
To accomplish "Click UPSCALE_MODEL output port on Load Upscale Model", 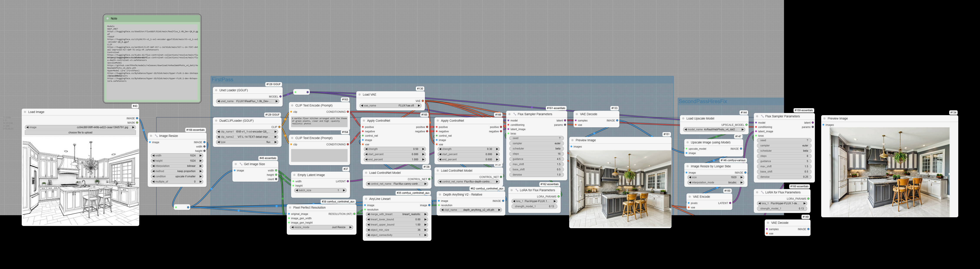I will pyautogui.click(x=746, y=125).
